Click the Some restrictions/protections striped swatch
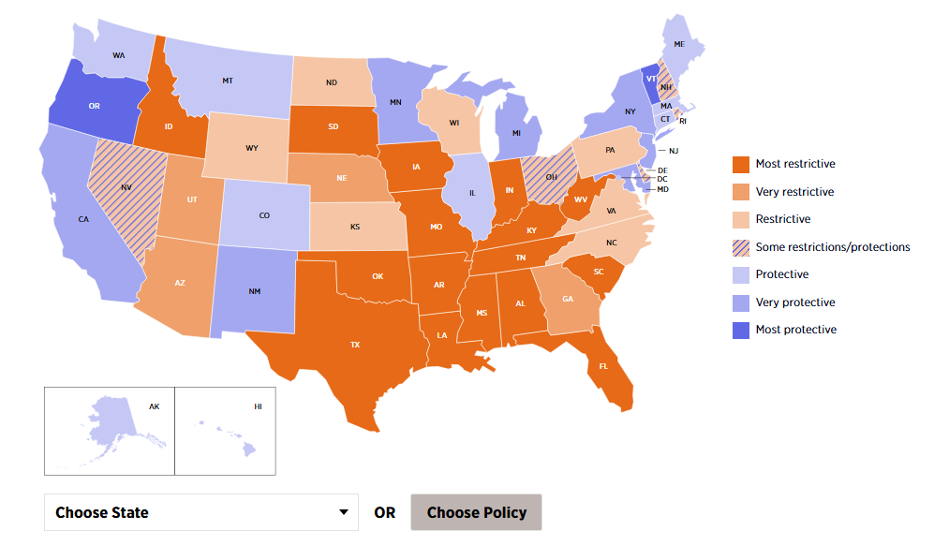949x560 pixels. (741, 247)
